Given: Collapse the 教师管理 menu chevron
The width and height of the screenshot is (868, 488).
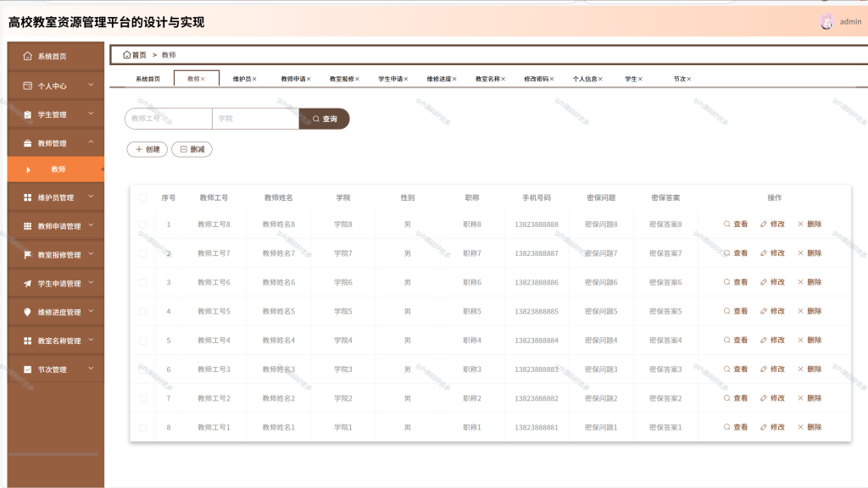Looking at the screenshot, I should tap(91, 142).
